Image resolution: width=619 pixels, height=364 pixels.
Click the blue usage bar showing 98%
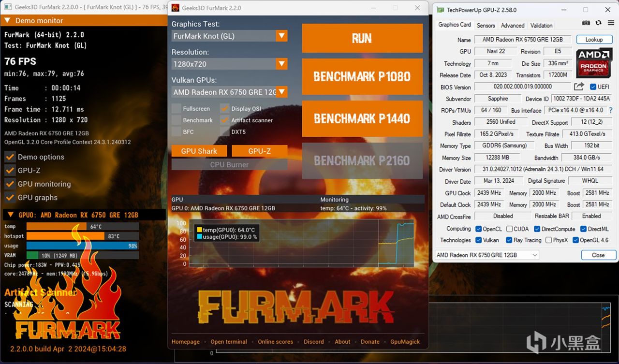pyautogui.click(x=83, y=246)
